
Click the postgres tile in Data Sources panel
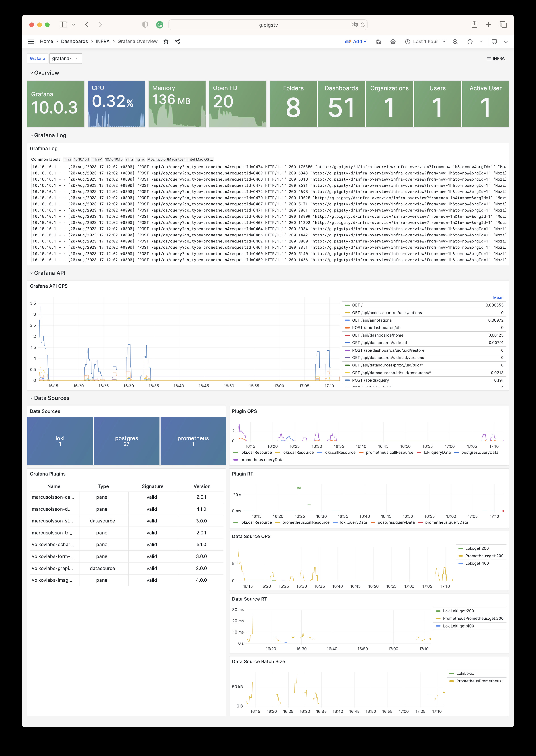coord(126,441)
